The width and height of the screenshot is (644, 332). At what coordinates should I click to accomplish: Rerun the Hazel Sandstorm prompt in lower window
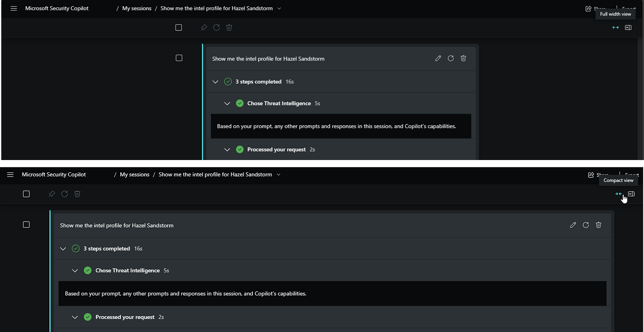click(x=586, y=225)
